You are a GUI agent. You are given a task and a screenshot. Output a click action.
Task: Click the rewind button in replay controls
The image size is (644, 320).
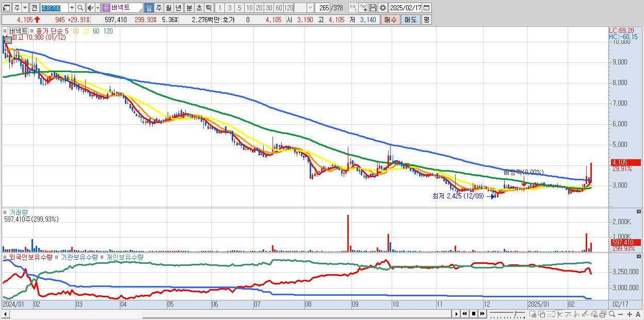coord(464,314)
